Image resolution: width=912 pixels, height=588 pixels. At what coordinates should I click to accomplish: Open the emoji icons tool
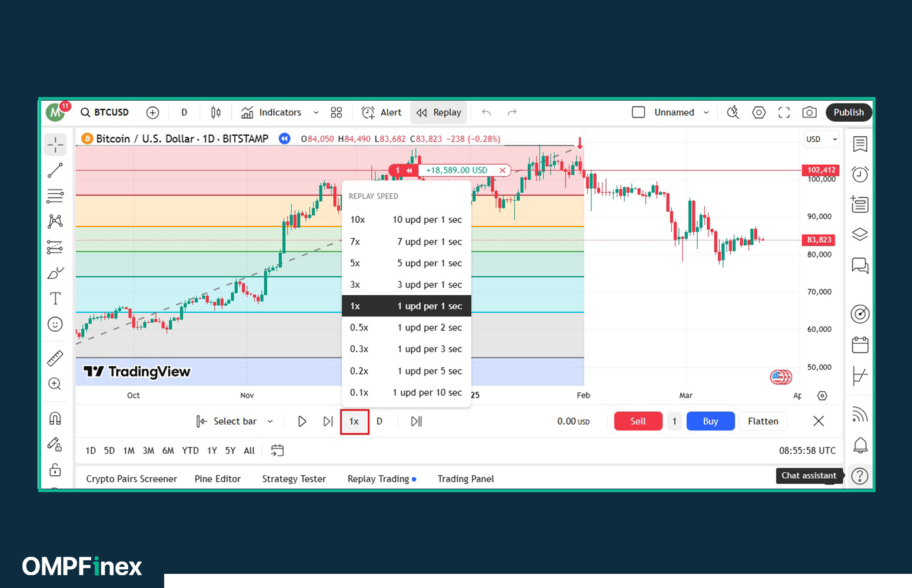pyautogui.click(x=55, y=324)
